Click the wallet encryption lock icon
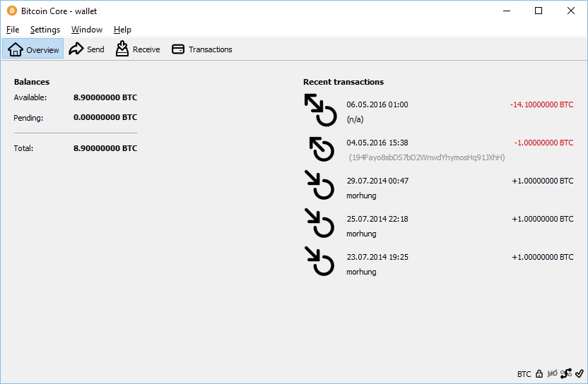 click(x=539, y=373)
